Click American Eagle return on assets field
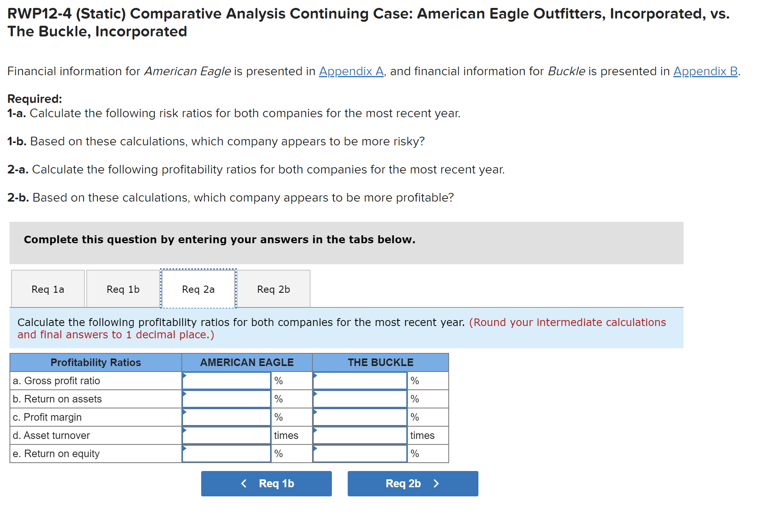Screen dimensions: 758x532 [226, 399]
